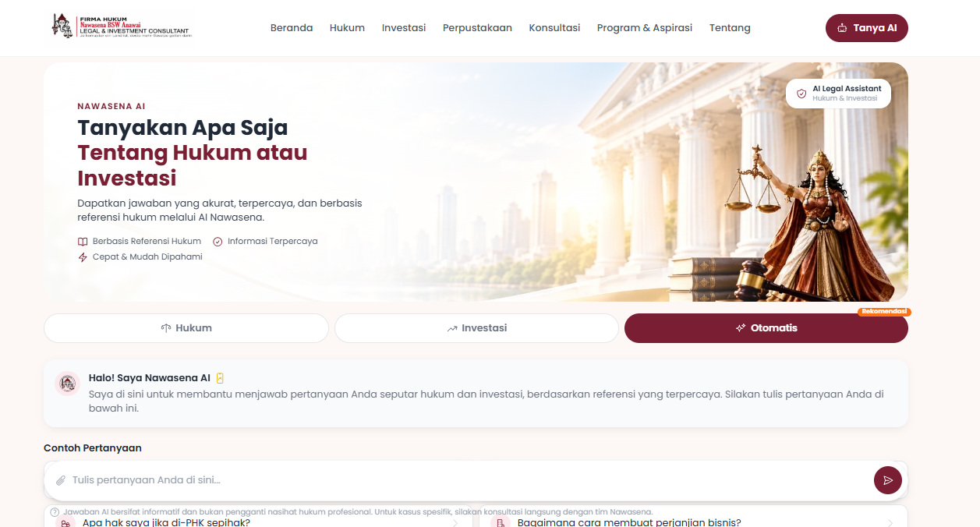Screen dimensions: 980x527
Task: Click the Informasi Terpercaya text
Action: coord(273,242)
